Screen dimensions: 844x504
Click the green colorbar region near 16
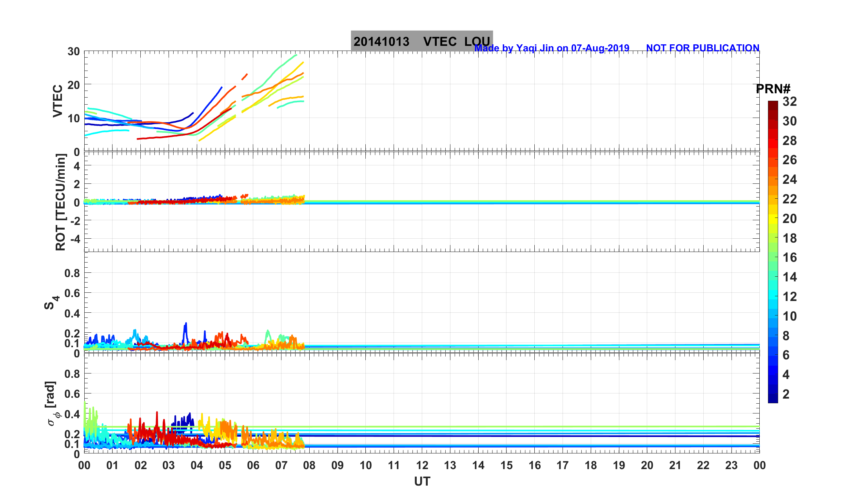773,257
